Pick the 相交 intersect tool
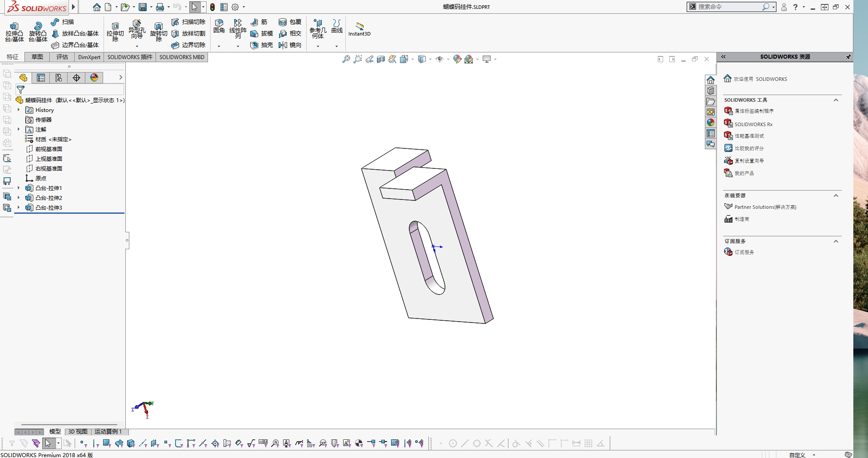Image resolution: width=868 pixels, height=458 pixels. (290, 33)
